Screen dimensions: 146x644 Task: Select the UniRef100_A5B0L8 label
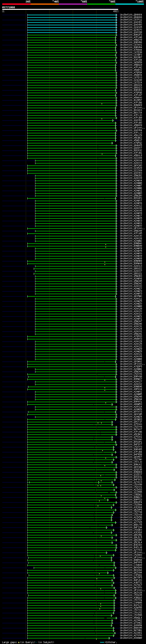tap(131, 156)
